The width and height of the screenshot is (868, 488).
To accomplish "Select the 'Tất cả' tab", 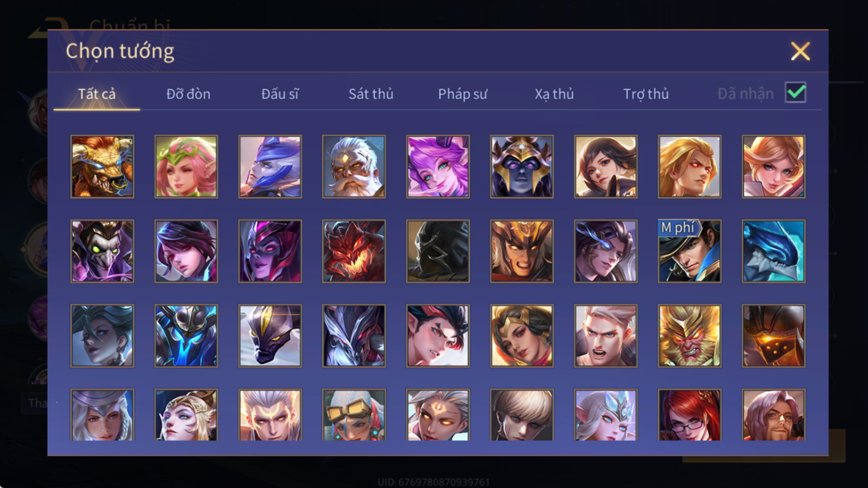I will (x=97, y=94).
